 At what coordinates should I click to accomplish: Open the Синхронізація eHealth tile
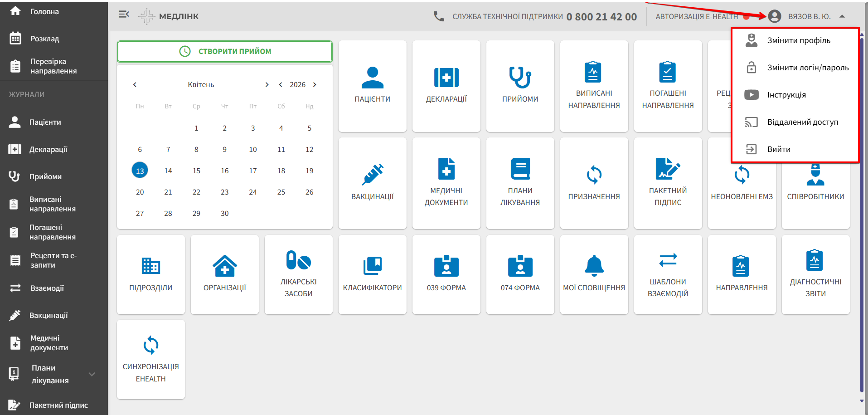coord(150,359)
